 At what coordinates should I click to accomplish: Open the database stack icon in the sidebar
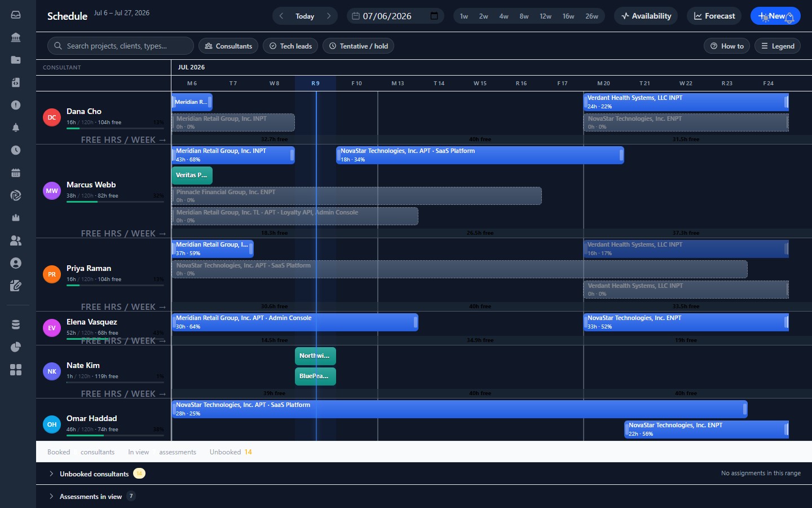[x=16, y=325]
